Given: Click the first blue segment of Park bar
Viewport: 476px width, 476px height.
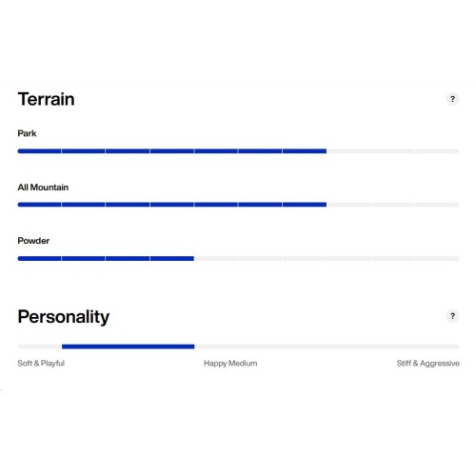Looking at the screenshot, I should (39, 151).
